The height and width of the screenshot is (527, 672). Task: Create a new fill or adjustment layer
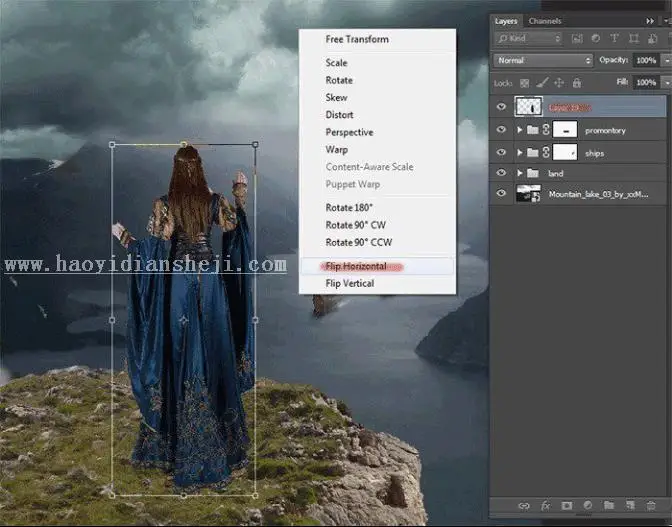tap(588, 506)
